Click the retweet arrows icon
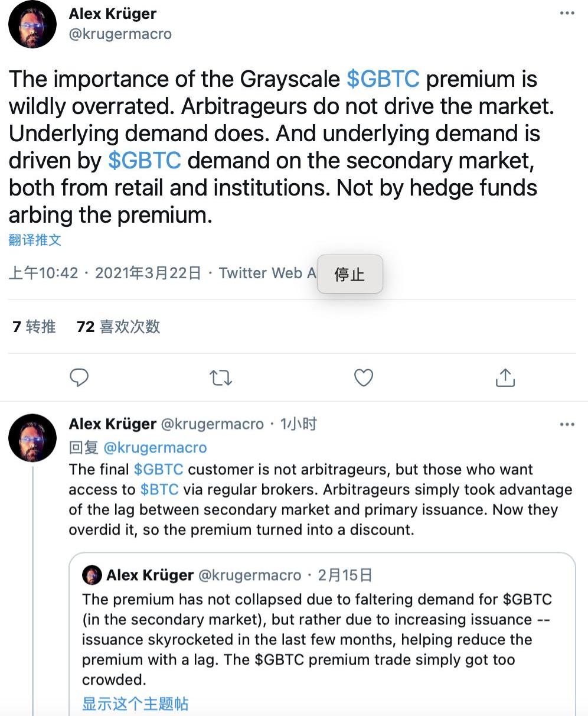 221,377
